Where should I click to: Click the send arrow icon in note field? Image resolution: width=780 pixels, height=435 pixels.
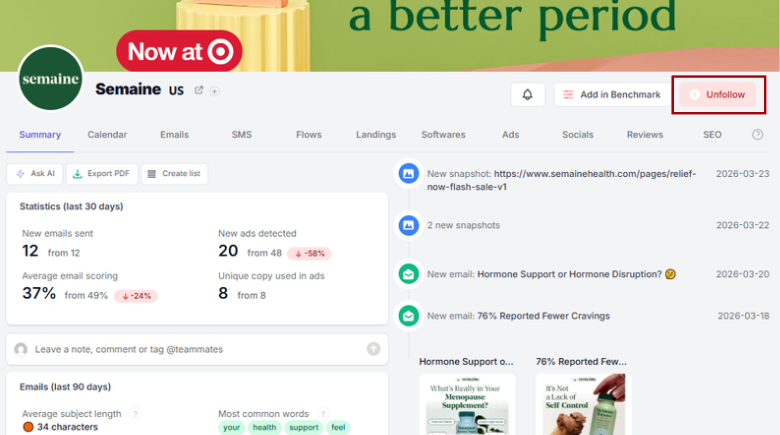point(374,349)
